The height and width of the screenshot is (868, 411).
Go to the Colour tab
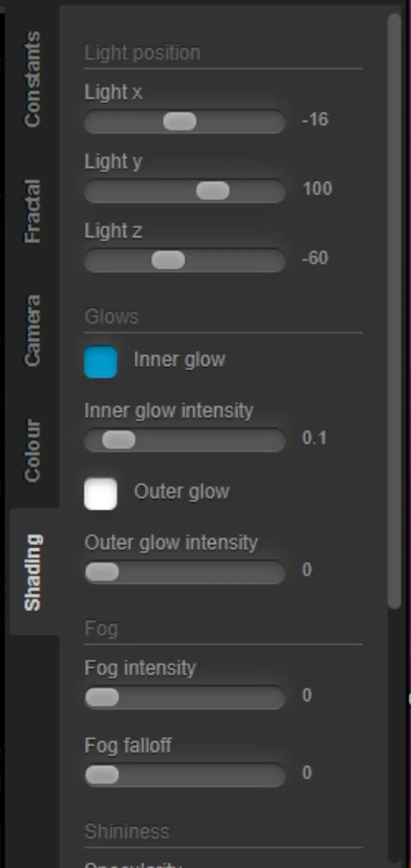(33, 450)
